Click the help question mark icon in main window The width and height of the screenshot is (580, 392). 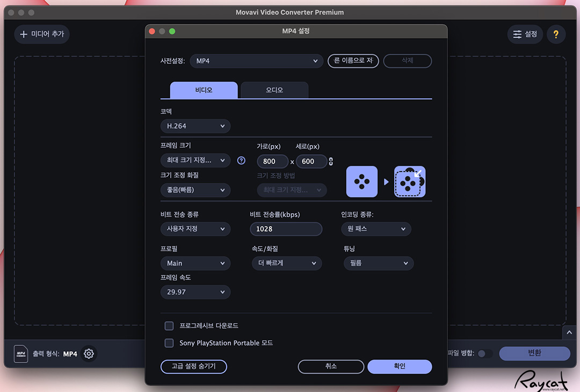556,34
